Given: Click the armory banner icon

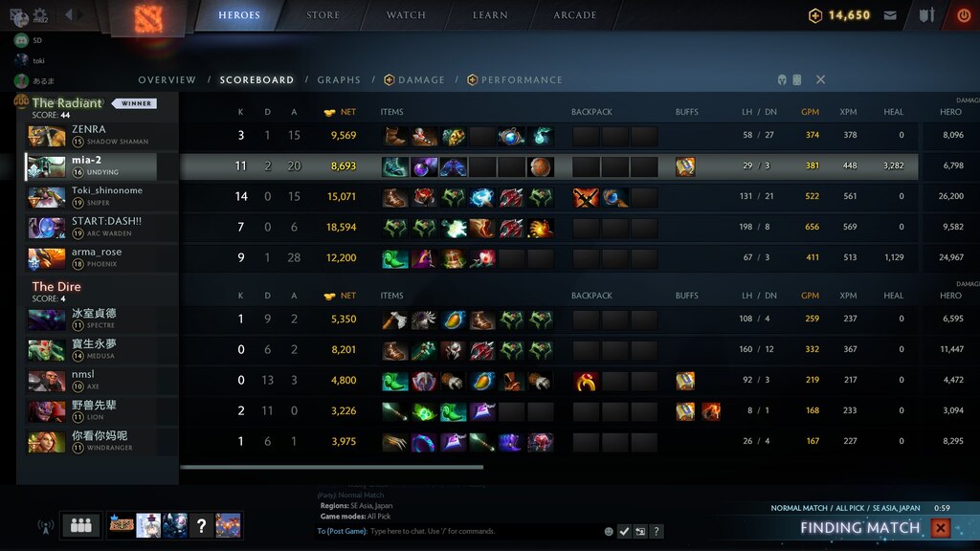Looking at the screenshot, I should tap(926, 15).
